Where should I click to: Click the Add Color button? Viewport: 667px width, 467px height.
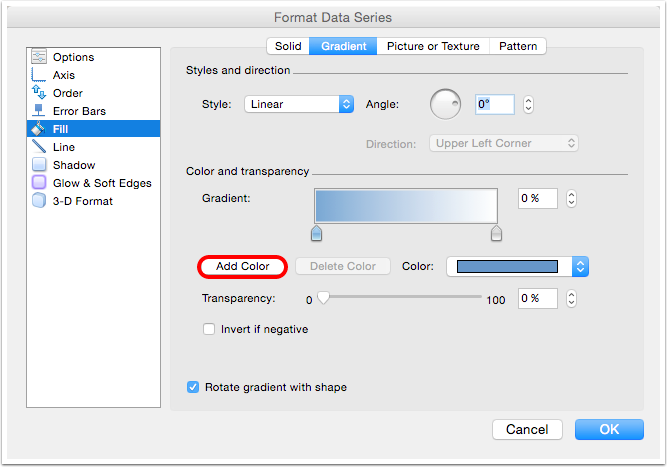pos(243,266)
